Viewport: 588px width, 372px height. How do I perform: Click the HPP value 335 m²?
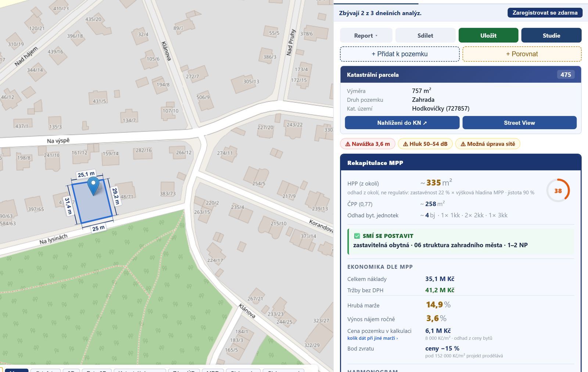436,183
